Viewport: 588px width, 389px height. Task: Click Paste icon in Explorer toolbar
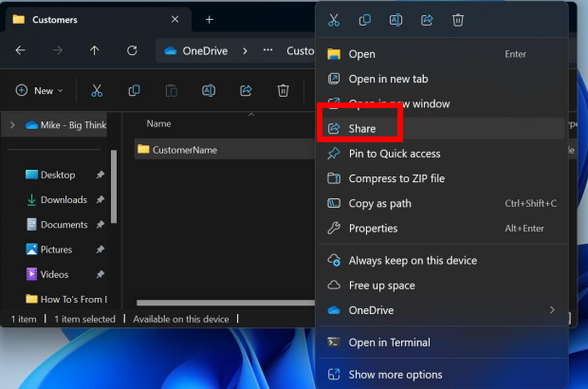(x=172, y=90)
